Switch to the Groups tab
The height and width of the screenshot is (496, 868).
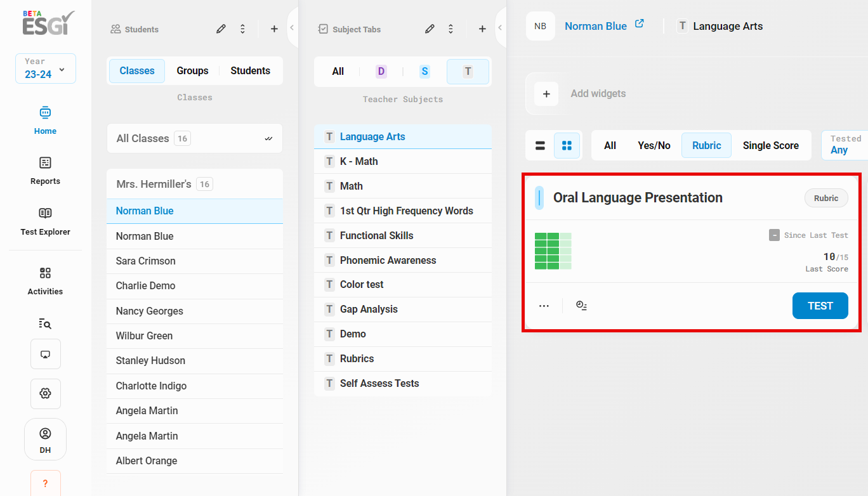[x=192, y=71]
